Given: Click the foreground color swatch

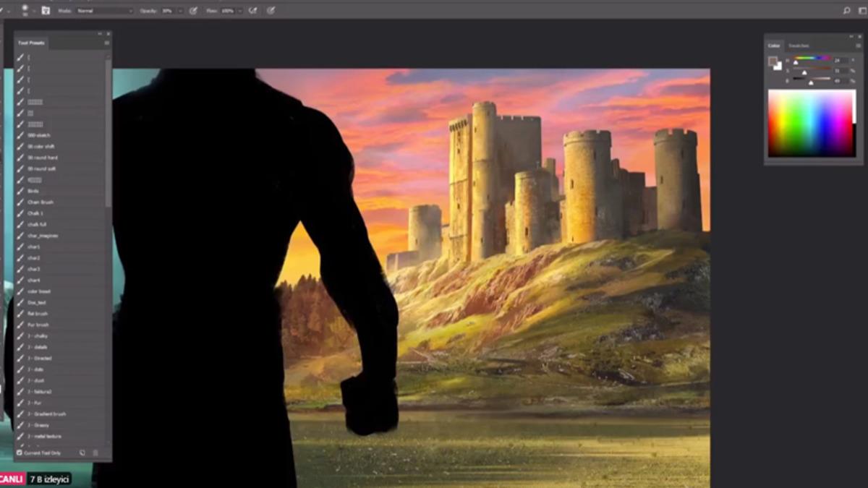Looking at the screenshot, I should tap(773, 61).
